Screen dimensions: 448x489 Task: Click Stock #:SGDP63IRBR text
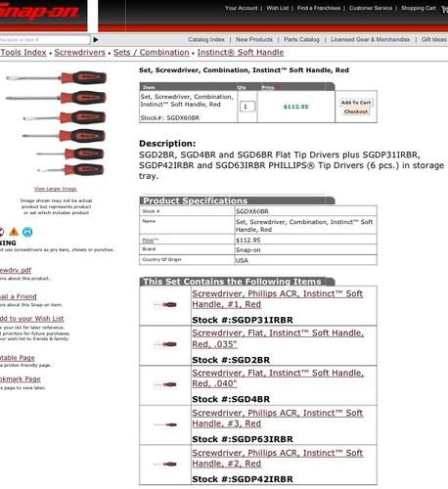point(243,439)
